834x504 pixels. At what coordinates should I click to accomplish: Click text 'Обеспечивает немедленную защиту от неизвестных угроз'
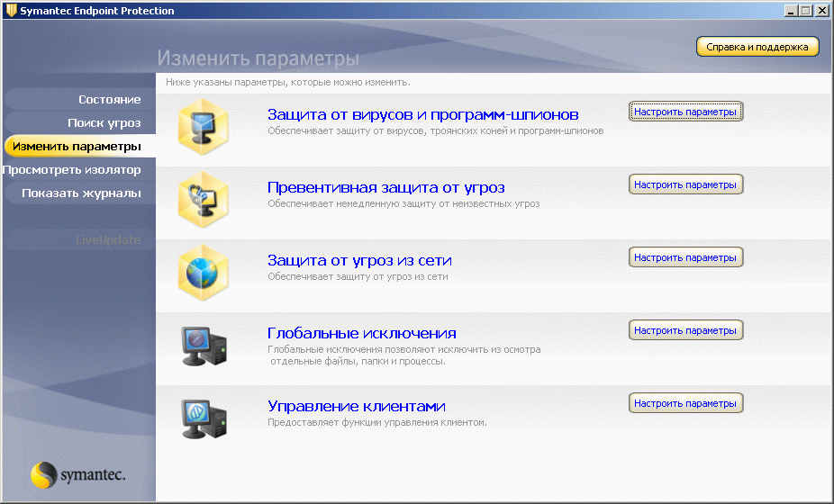[403, 203]
